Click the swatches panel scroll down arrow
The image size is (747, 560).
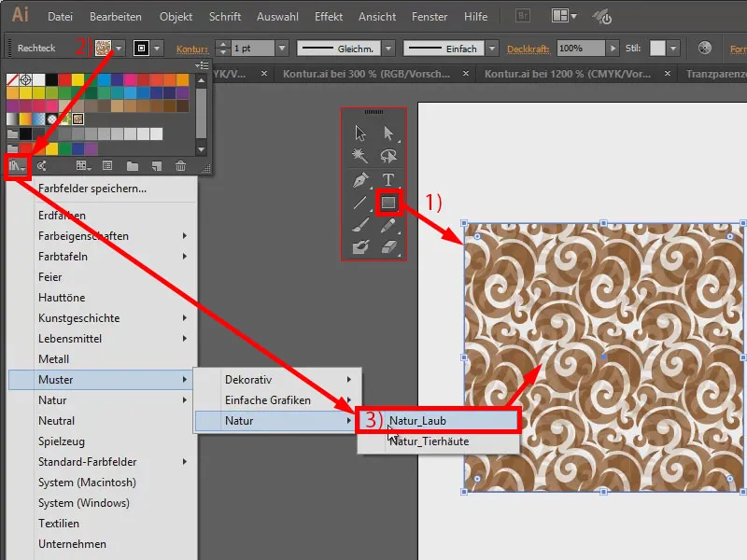pyautogui.click(x=201, y=149)
